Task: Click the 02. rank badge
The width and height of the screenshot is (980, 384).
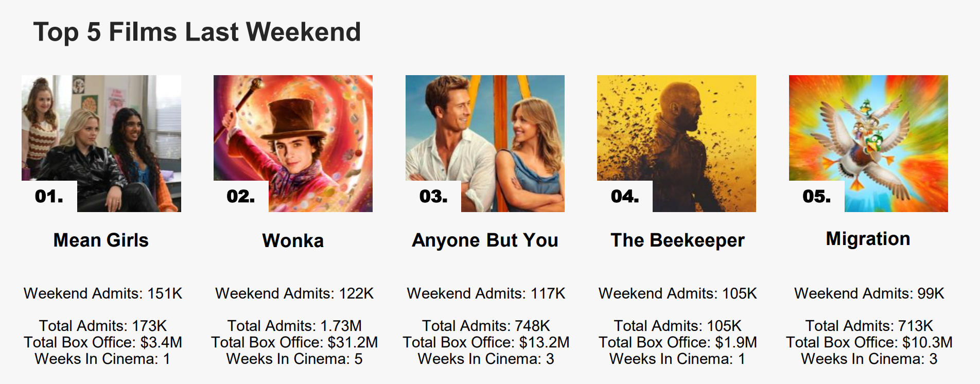Action: 241,196
